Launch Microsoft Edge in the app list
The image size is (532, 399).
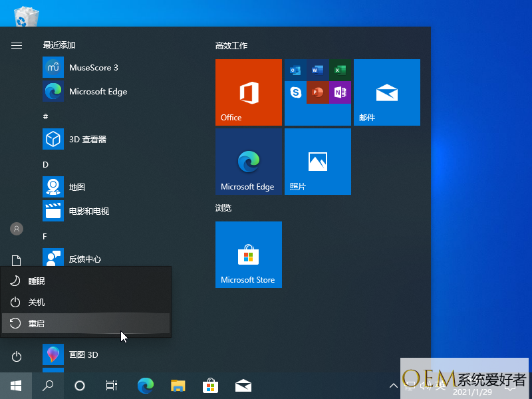97,92
